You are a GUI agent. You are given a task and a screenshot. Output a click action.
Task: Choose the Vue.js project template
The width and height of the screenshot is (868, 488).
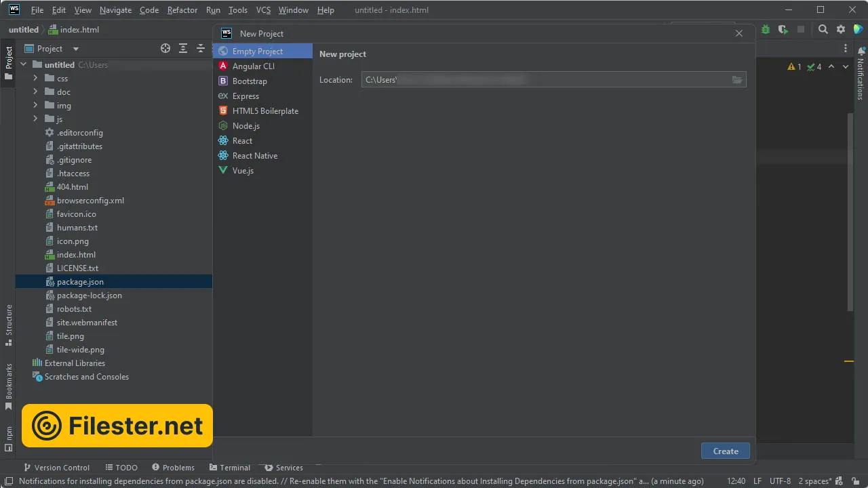tap(243, 171)
